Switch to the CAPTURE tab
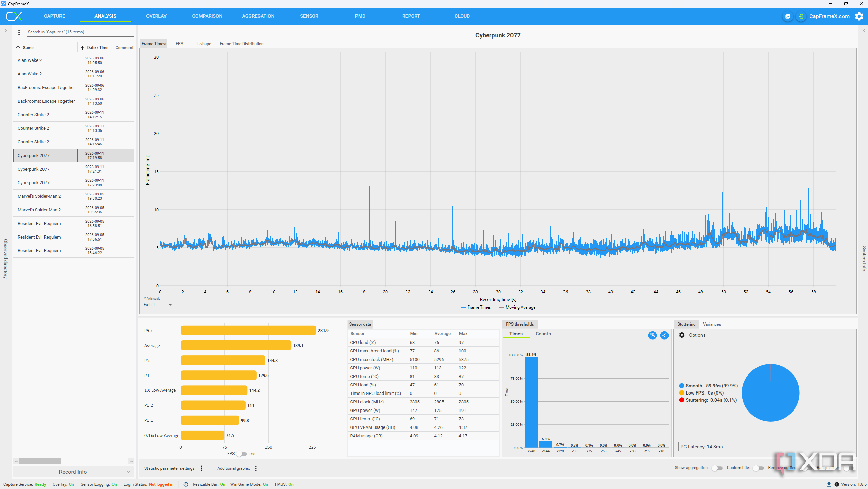The height and width of the screenshot is (489, 868). click(54, 16)
